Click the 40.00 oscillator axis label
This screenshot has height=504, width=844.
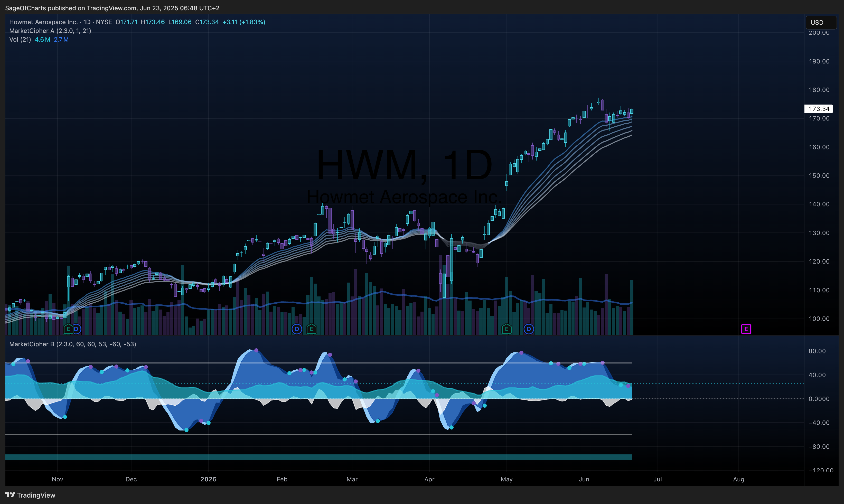(817, 375)
